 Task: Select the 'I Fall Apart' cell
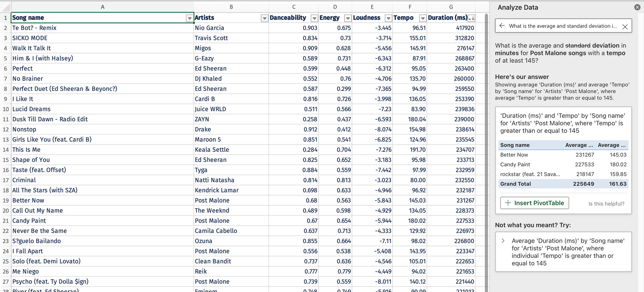point(102,251)
